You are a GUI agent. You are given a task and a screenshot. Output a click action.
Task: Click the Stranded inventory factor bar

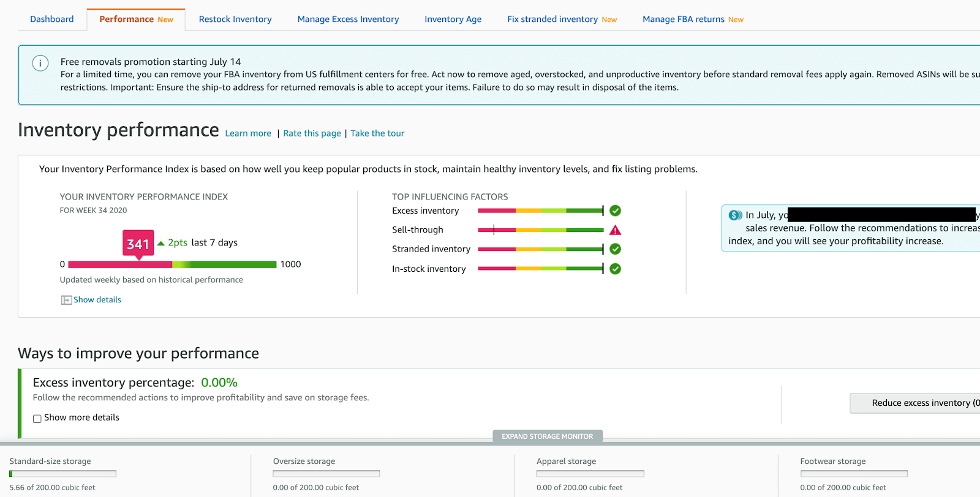click(x=541, y=249)
